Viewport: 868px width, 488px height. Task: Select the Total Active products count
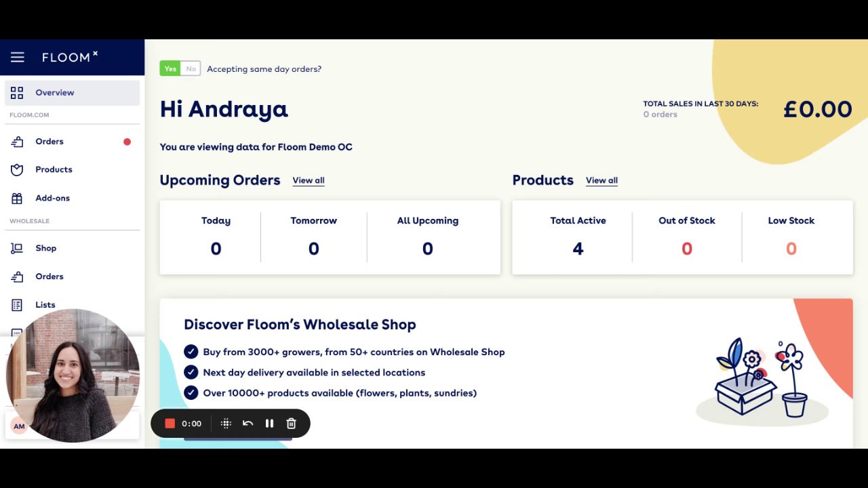coord(578,249)
